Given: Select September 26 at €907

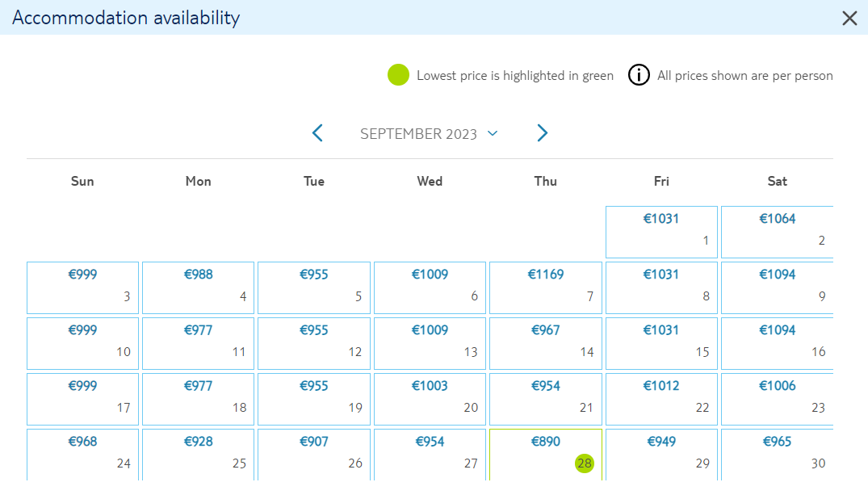Looking at the screenshot, I should pyautogui.click(x=314, y=454).
